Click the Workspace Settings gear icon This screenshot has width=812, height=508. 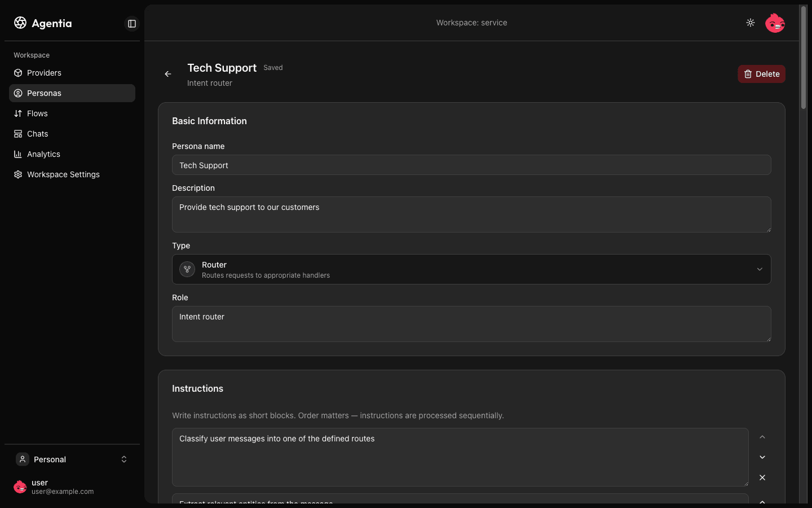pyautogui.click(x=18, y=174)
